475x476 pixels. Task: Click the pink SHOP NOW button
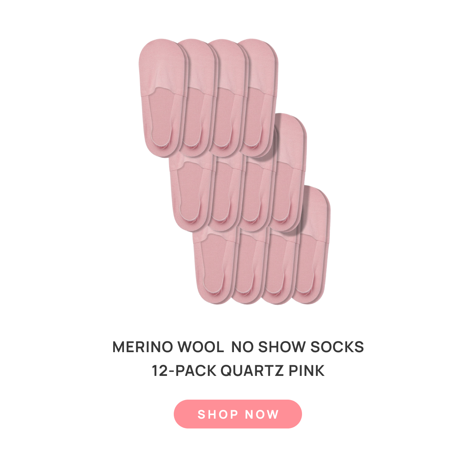pos(238,414)
